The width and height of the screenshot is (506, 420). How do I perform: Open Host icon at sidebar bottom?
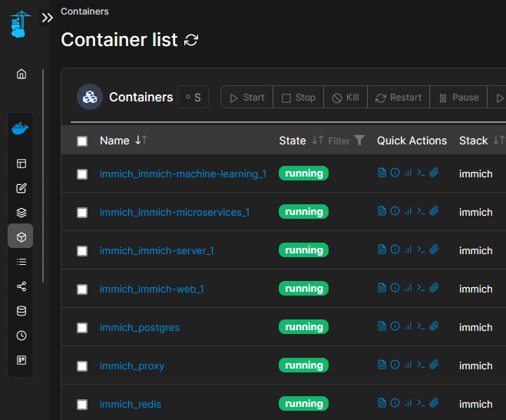[21, 360]
